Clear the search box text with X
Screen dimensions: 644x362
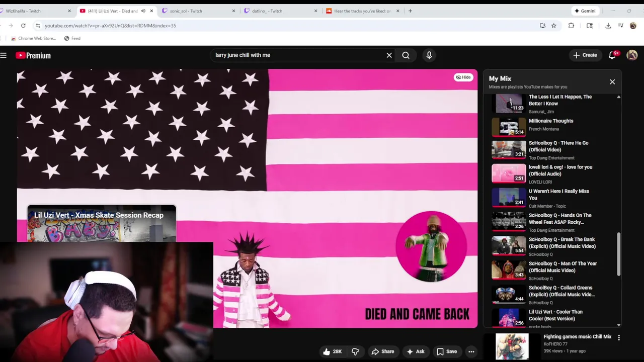389,55
